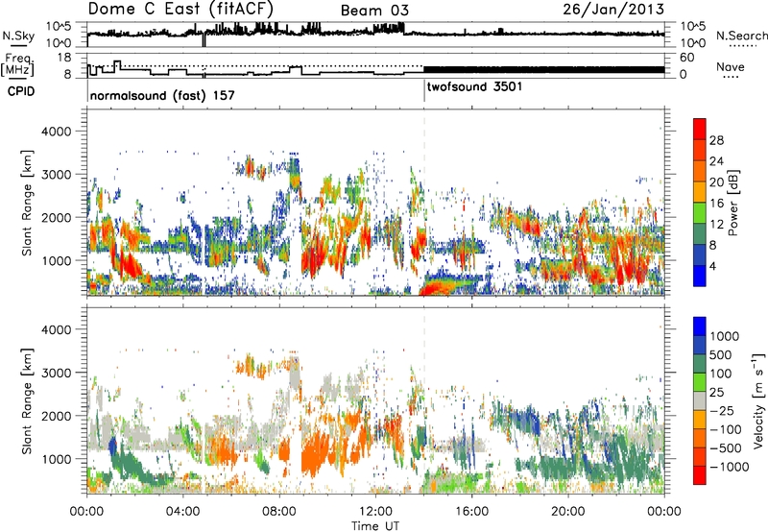This screenshot has height=532, width=768.
Task: Select the "N.Sky" legend label
Action: pyautogui.click(x=18, y=36)
